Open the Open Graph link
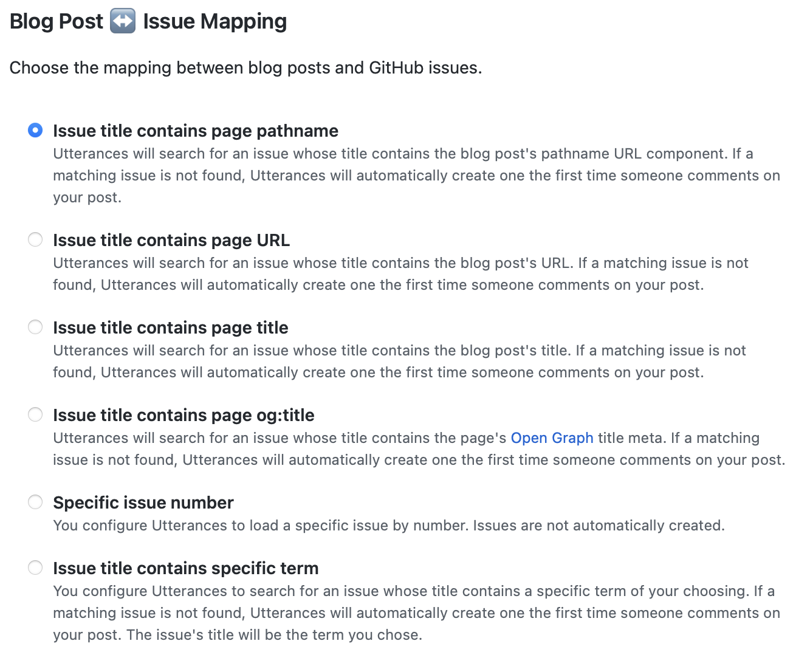 [x=552, y=438]
